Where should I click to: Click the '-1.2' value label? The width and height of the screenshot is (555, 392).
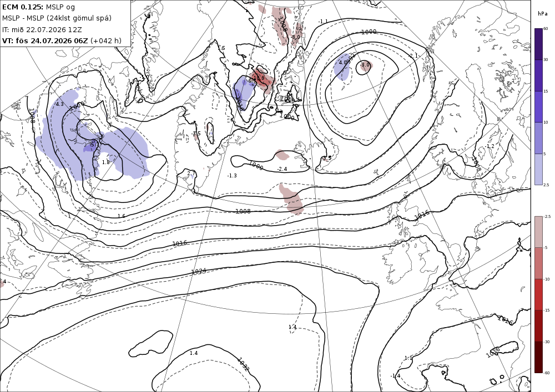(490, 146)
